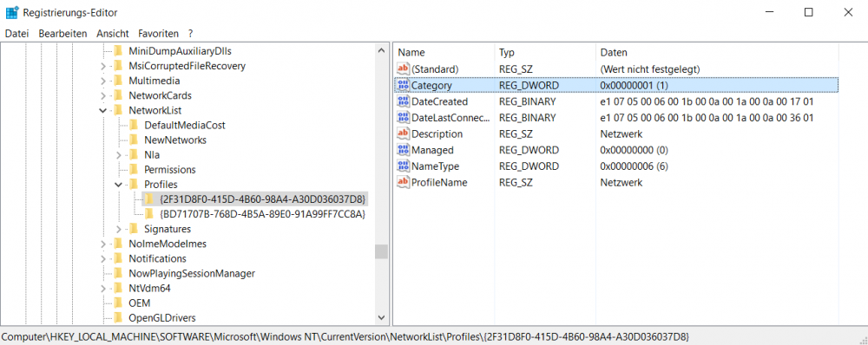This screenshot has height=345, width=868.
Task: Open the Datei menu
Action: 16,33
